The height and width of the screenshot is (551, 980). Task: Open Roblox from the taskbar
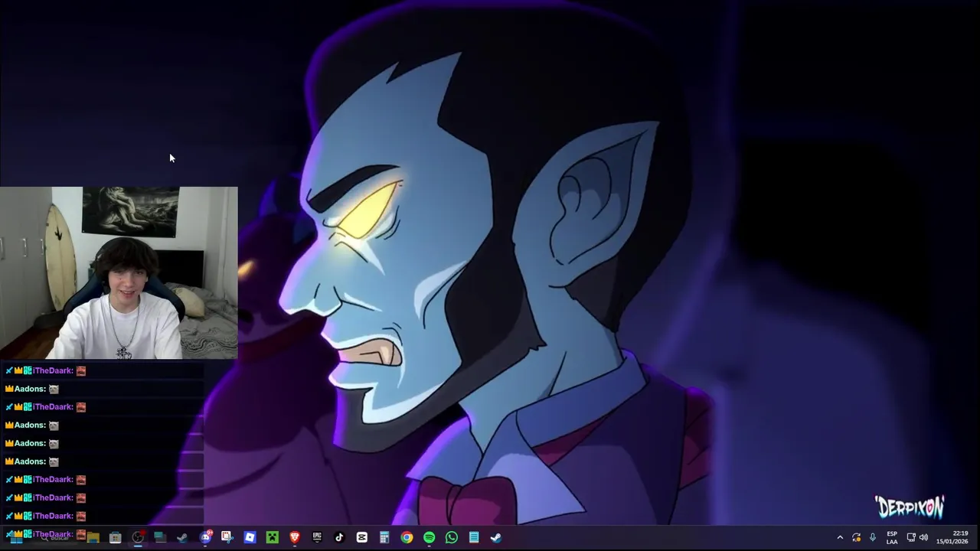[x=250, y=537]
